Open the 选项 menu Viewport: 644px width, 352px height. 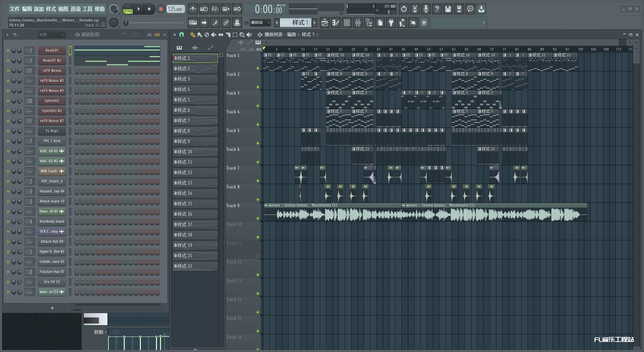coord(75,9)
